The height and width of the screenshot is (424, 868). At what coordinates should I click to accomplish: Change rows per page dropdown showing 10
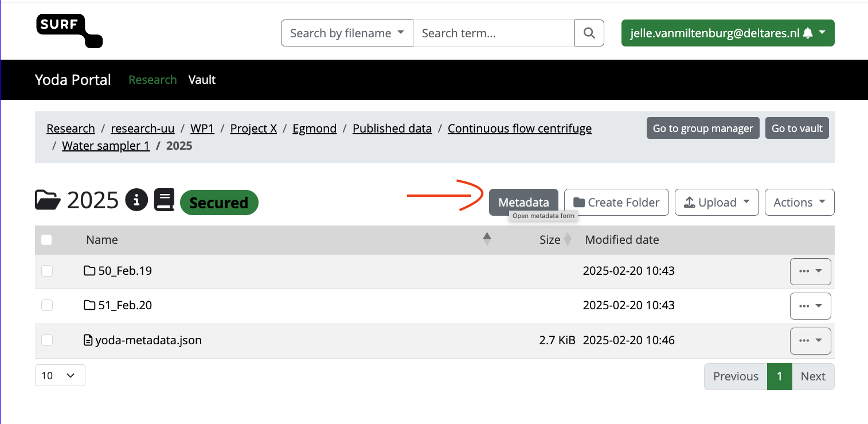click(x=60, y=375)
